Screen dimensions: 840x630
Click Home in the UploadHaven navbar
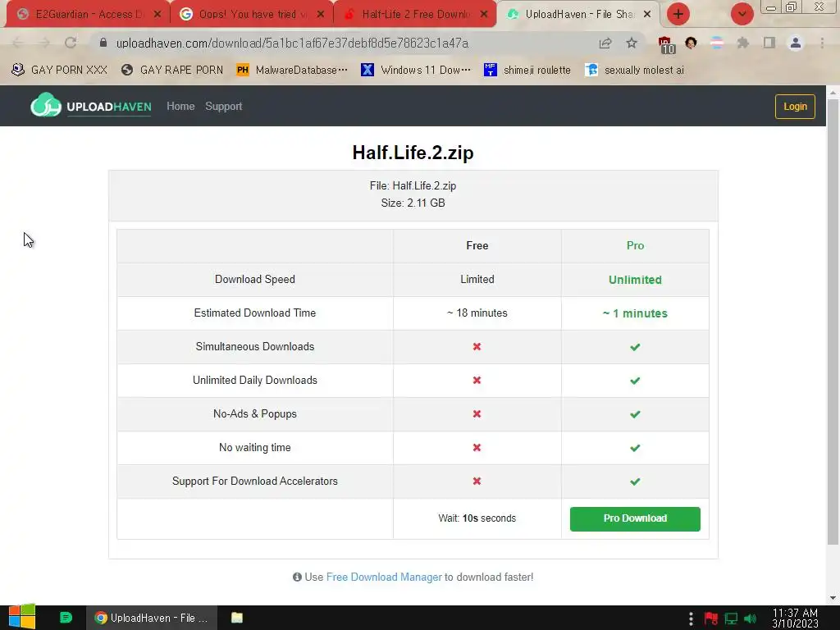click(x=180, y=106)
